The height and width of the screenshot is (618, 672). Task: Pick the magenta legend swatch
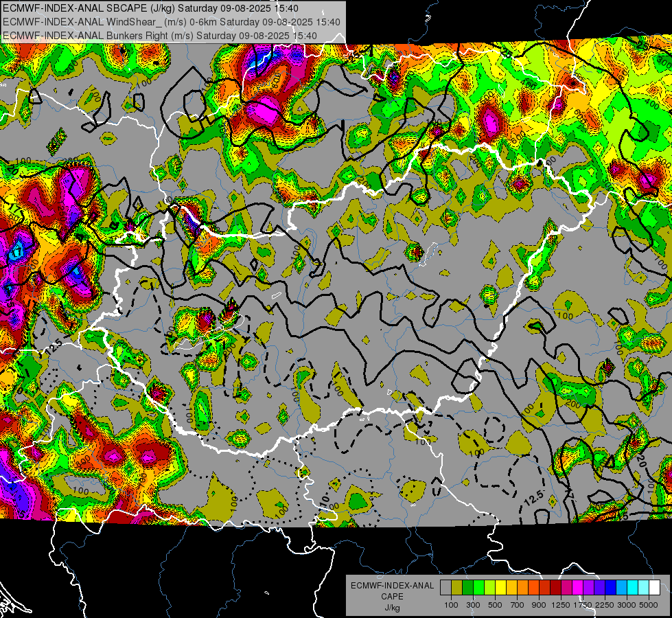pyautogui.click(x=578, y=587)
